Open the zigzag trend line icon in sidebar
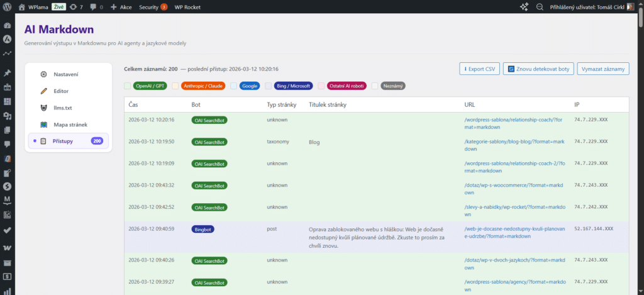Screen dimensions: 644x295 coord(7,53)
